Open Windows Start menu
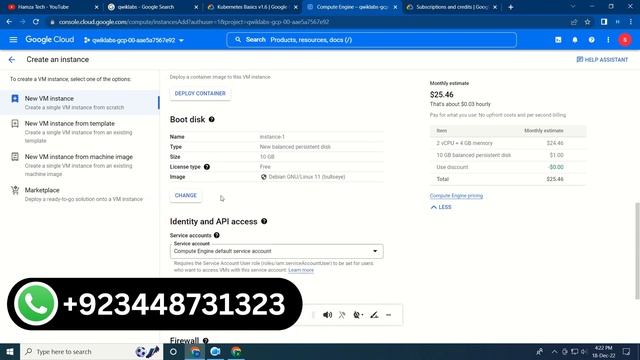 [10, 352]
